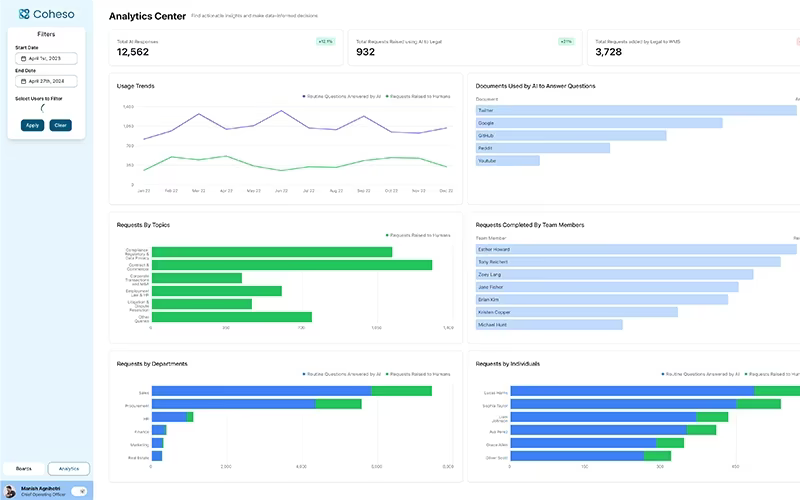This screenshot has height=500, width=800.
Task: Click the Real Estate department bar
Action: click(x=157, y=456)
